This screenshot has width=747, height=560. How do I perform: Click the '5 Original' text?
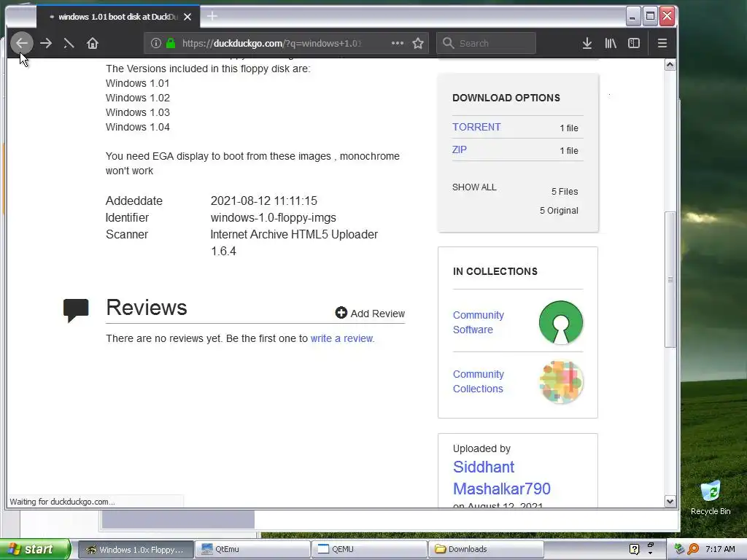pyautogui.click(x=559, y=211)
